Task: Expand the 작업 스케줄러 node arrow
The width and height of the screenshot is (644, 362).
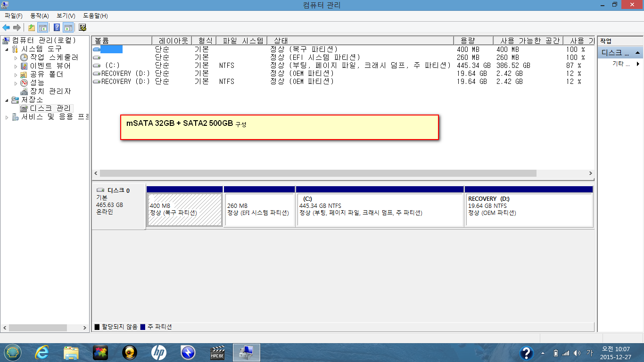Action: (x=16, y=58)
